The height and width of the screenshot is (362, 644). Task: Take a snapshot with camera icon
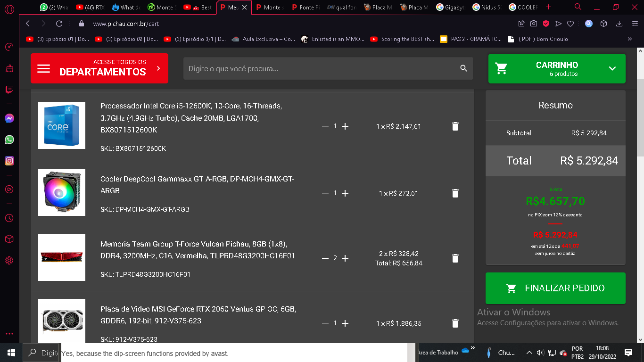point(534,24)
